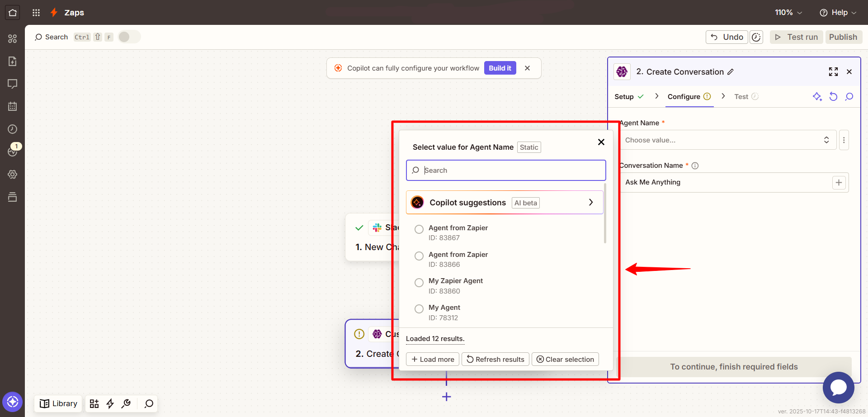Open the live chat bubble
The image size is (868, 417).
(838, 388)
